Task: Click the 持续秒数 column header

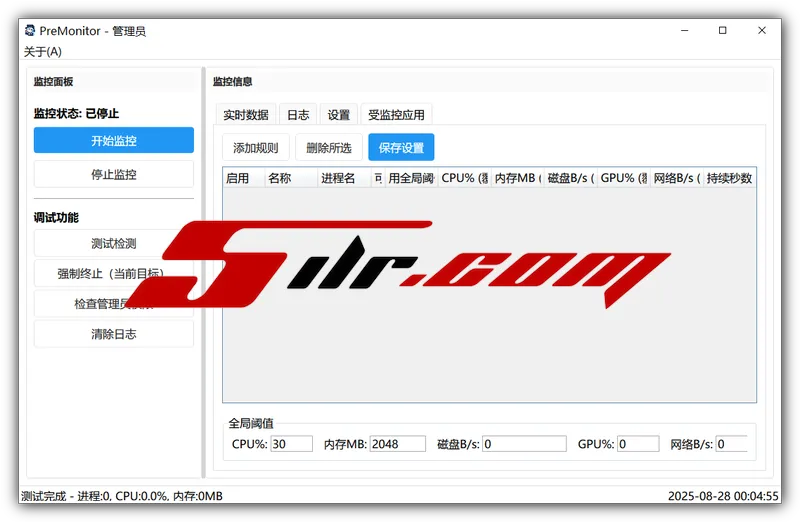Action: point(730,178)
